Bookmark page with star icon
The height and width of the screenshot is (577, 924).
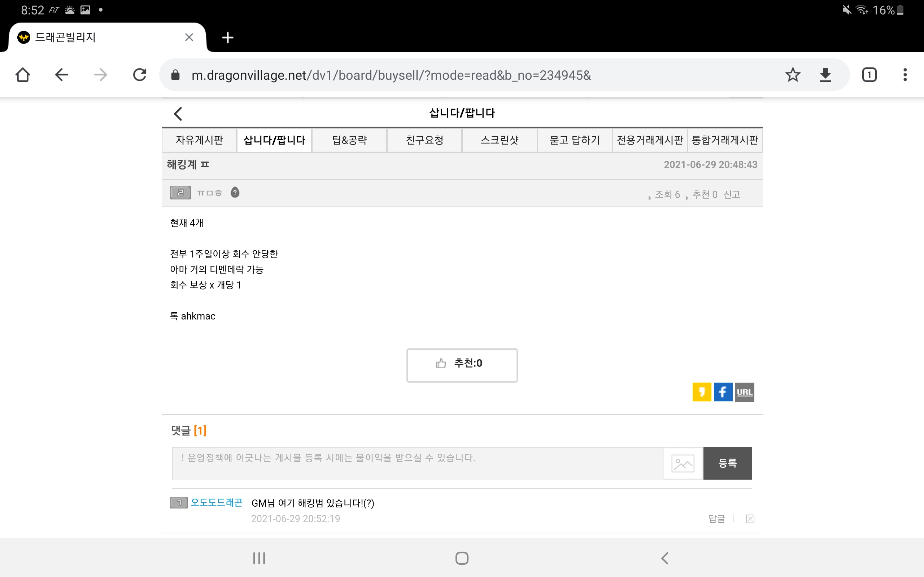pos(793,75)
